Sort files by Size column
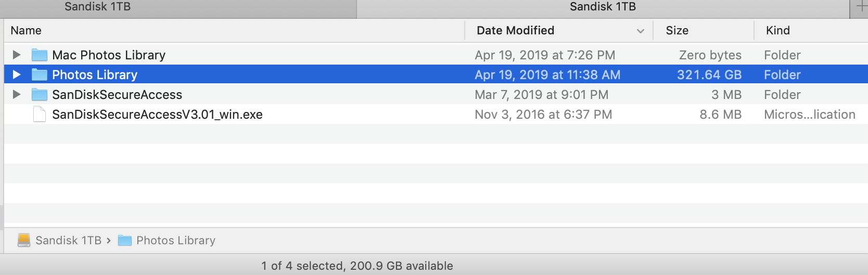The image size is (868, 275). tap(677, 31)
